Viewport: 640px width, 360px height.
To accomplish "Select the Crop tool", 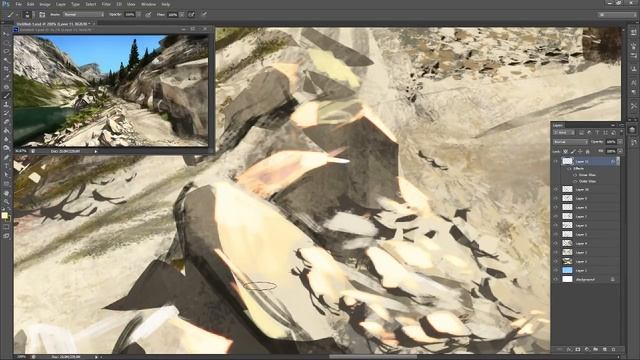I will [x=6, y=69].
